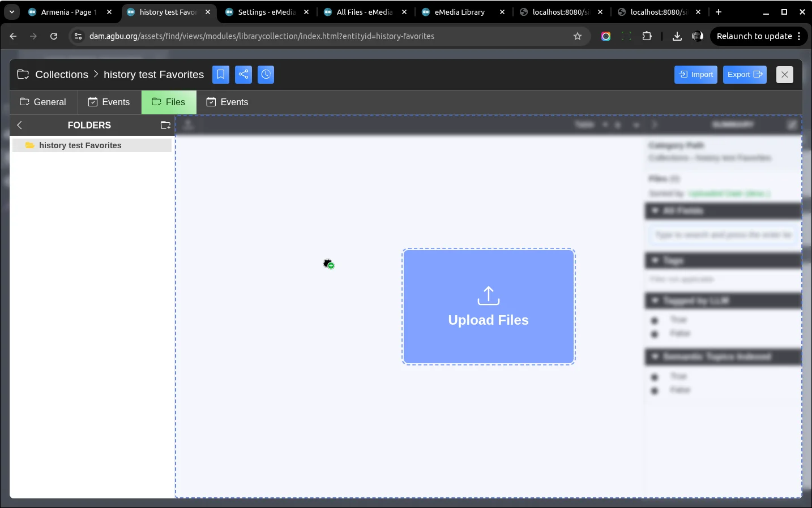
Task: Switch to the General tab
Action: [x=44, y=102]
